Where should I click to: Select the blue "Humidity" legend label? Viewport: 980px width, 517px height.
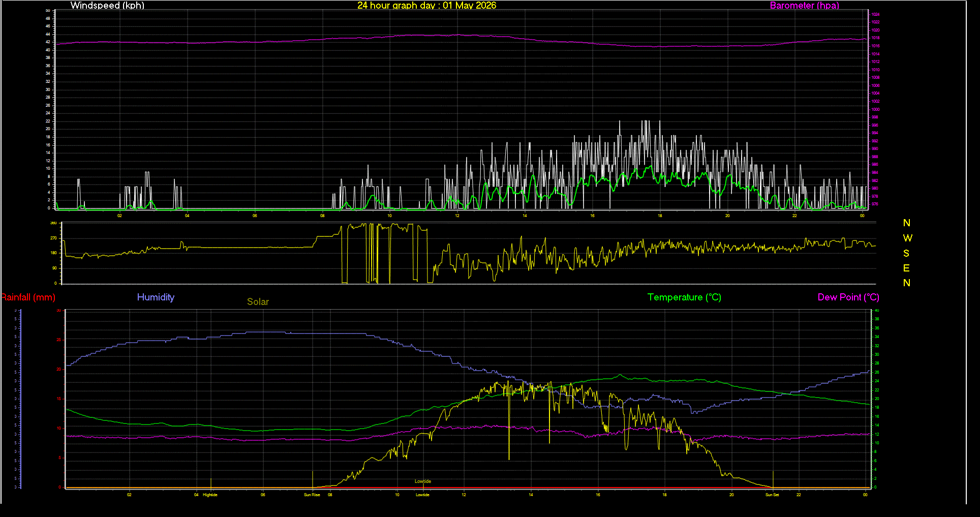pyautogui.click(x=156, y=297)
